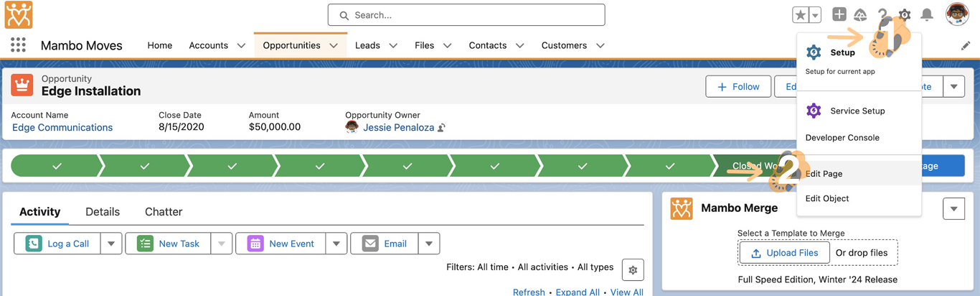Open the user avatar profile menu

pyautogui.click(x=957, y=14)
